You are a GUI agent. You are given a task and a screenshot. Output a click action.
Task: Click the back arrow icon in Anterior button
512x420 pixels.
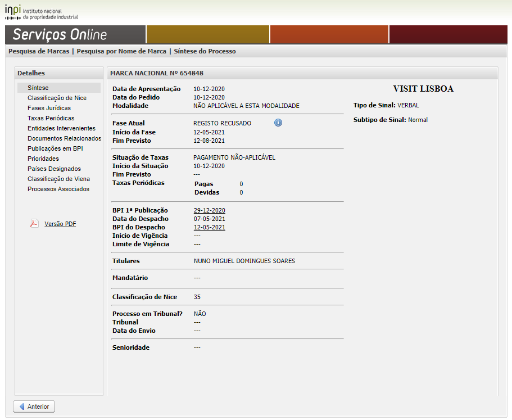click(21, 407)
